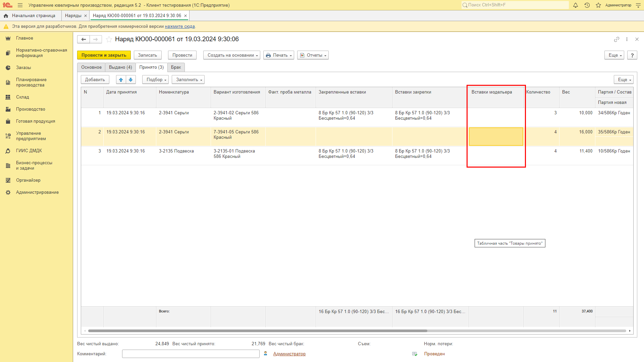Follow the нажмите сюда link

[x=180, y=26]
